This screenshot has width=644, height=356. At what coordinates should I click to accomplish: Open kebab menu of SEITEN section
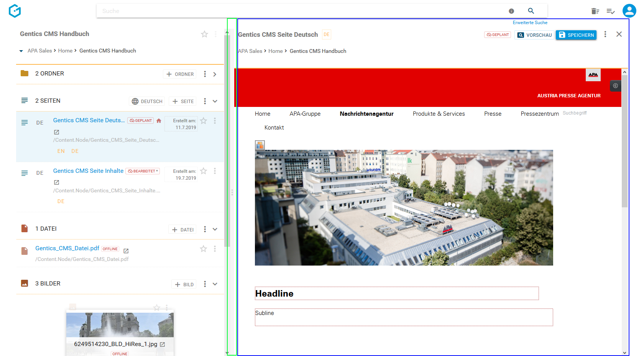point(205,101)
